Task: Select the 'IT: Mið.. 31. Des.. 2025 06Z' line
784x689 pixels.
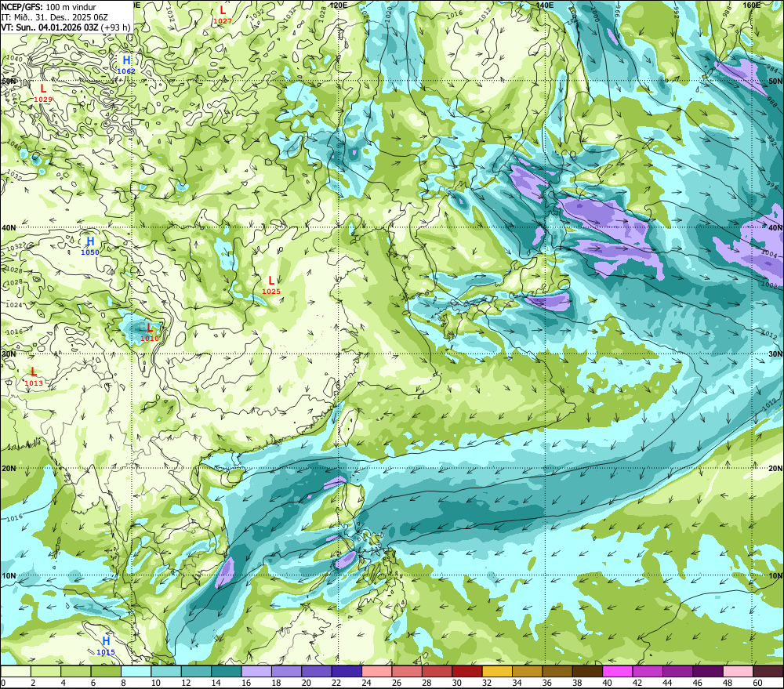Action: pyautogui.click(x=55, y=17)
